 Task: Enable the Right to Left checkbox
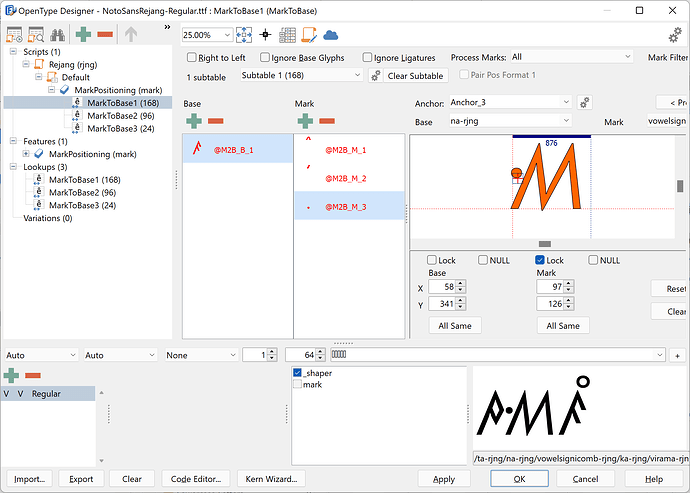[191, 58]
